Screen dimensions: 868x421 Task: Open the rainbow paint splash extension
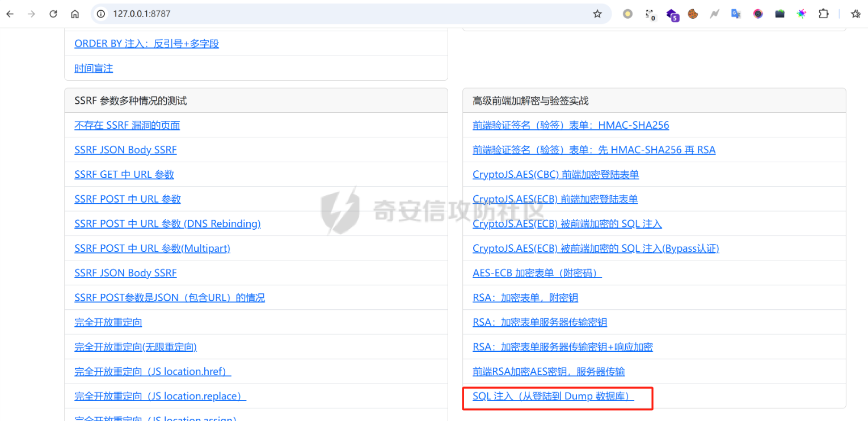(801, 14)
